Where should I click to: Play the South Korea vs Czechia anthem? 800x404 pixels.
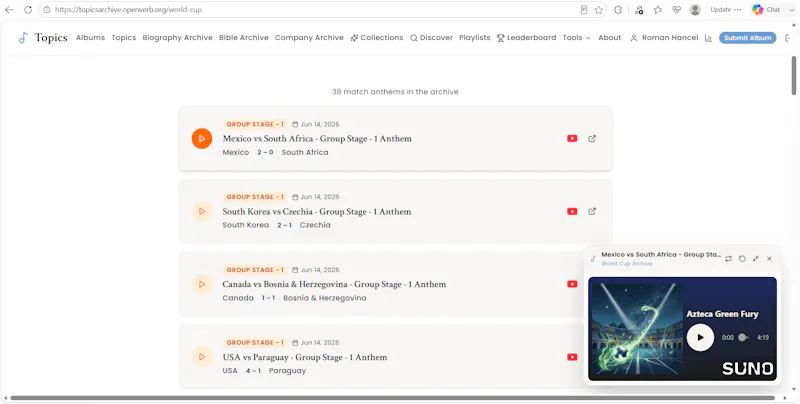point(202,211)
